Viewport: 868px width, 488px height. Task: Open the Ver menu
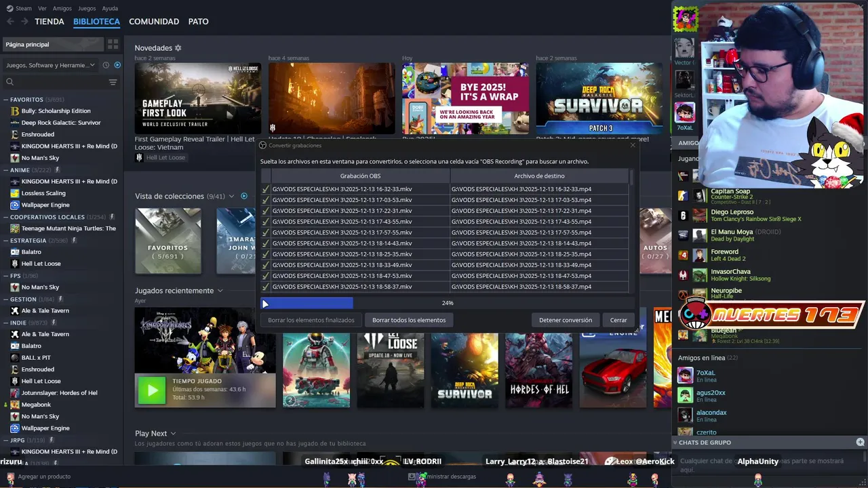coord(42,8)
